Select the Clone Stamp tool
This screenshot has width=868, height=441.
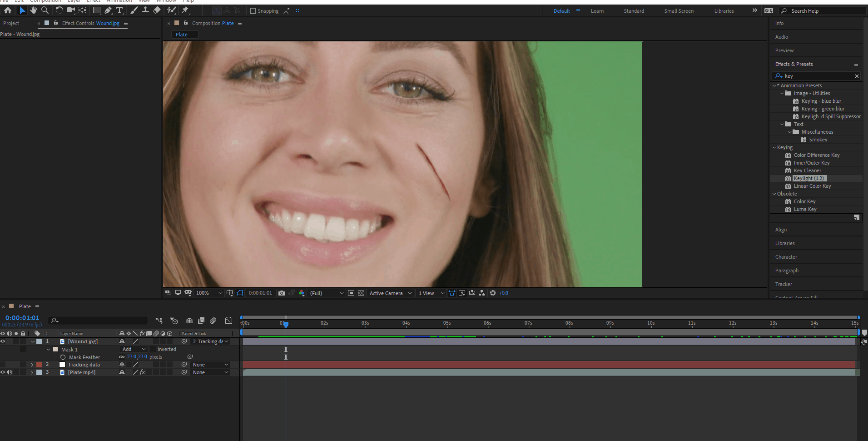point(145,10)
